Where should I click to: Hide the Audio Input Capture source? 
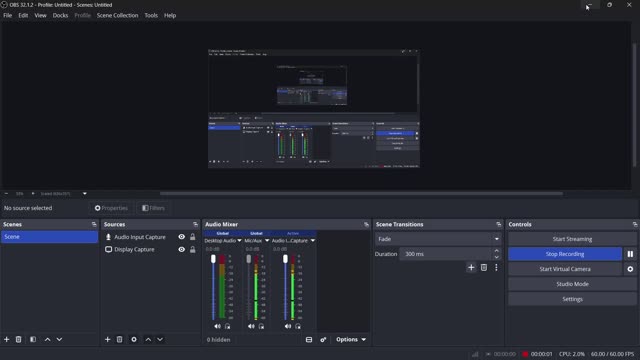(x=182, y=237)
